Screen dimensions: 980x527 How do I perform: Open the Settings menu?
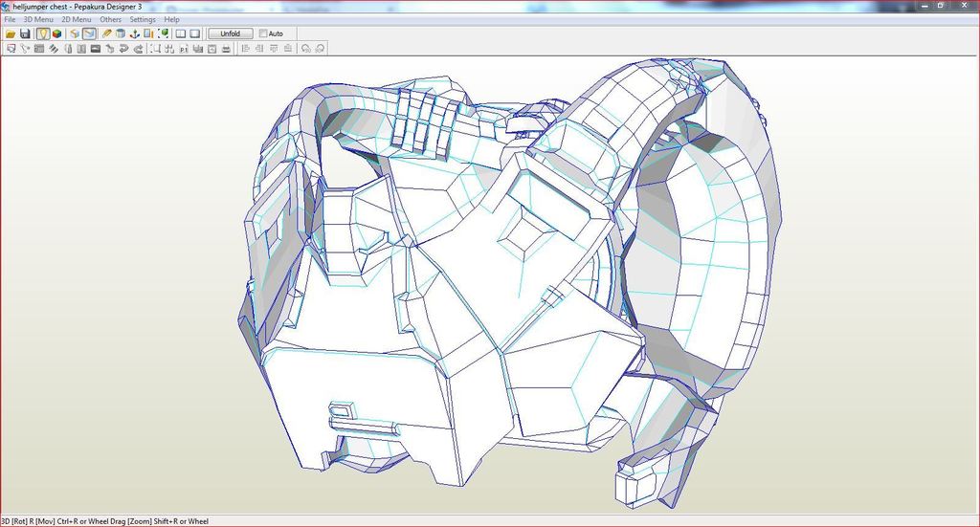[143, 19]
